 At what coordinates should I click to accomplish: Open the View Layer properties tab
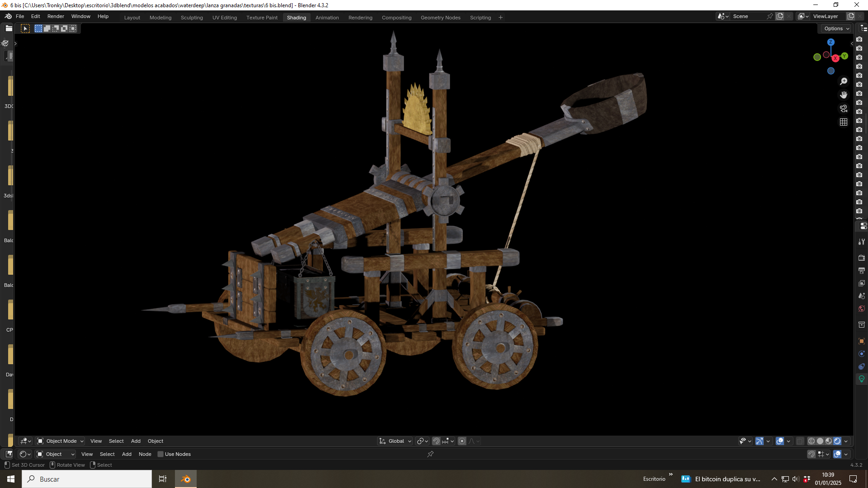[862, 283]
